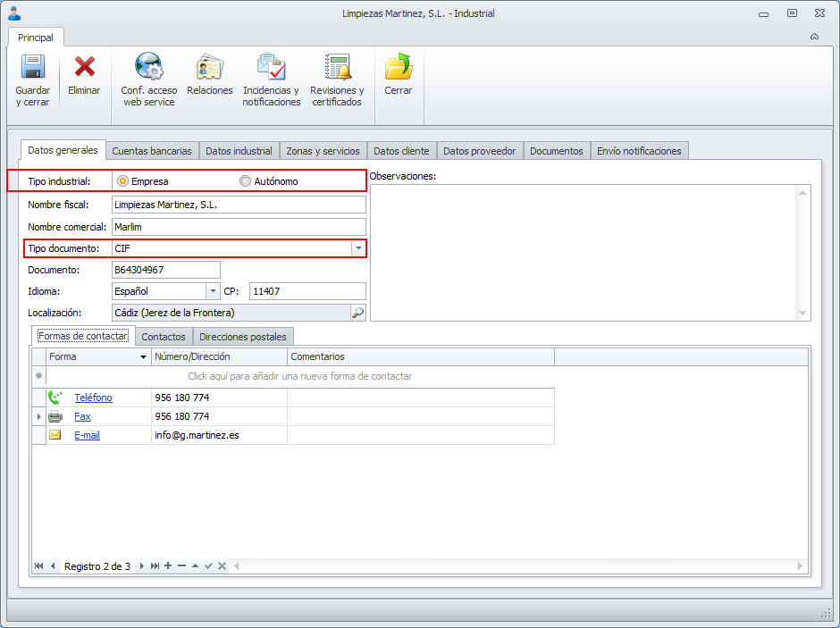Screen dimensions: 840x628
Task: Click the Comentarios column header
Action: point(421,356)
